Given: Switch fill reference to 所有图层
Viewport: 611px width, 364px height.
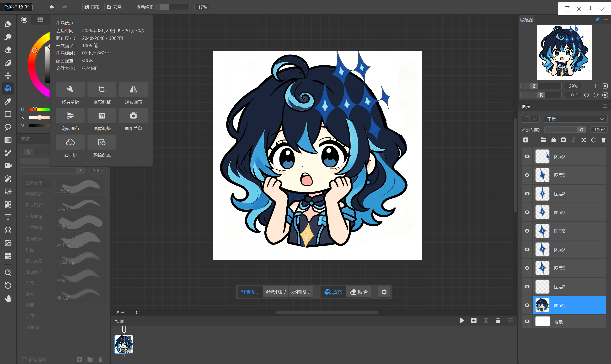Looking at the screenshot, I should [301, 292].
